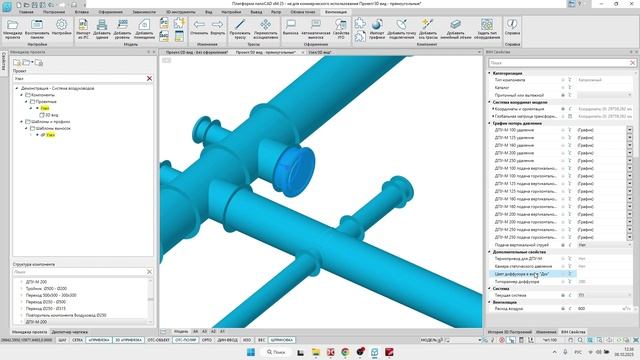Clear Project Manager search with red X
This screenshot has height=360, width=640.
(x=149, y=78)
